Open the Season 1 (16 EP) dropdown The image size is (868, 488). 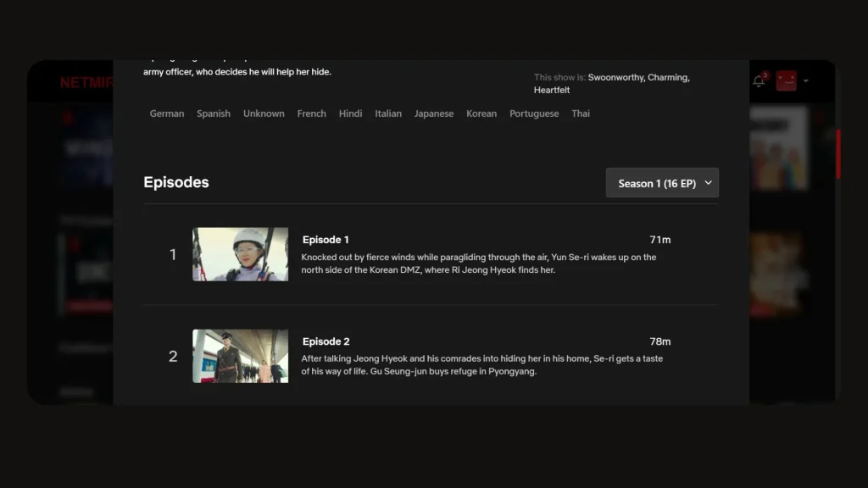[661, 183]
